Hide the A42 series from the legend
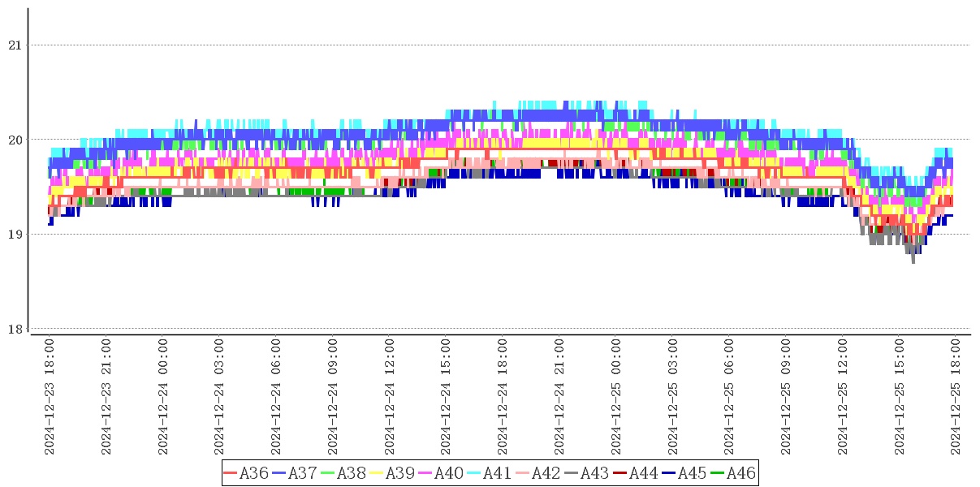Viewport: 980px width, 487px height. click(x=538, y=473)
